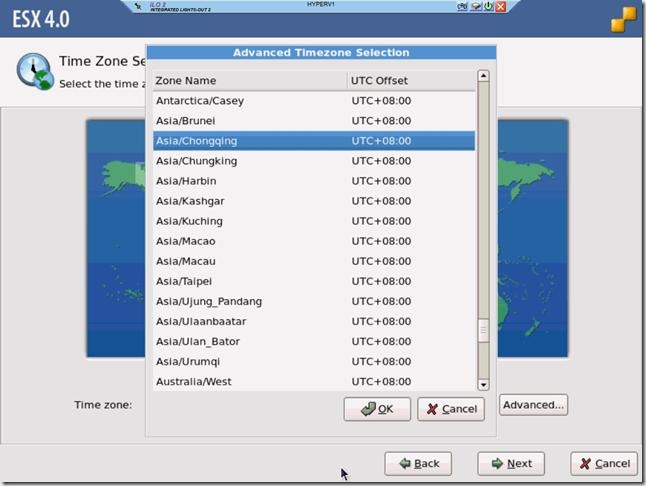Select the Asia/Brunei time zone
Image resolution: width=646 pixels, height=486 pixels.
tap(314, 121)
